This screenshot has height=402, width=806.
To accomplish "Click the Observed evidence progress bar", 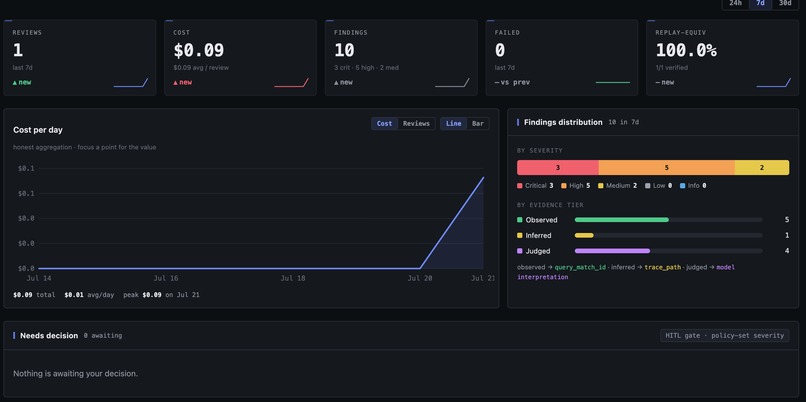I will [x=668, y=220].
